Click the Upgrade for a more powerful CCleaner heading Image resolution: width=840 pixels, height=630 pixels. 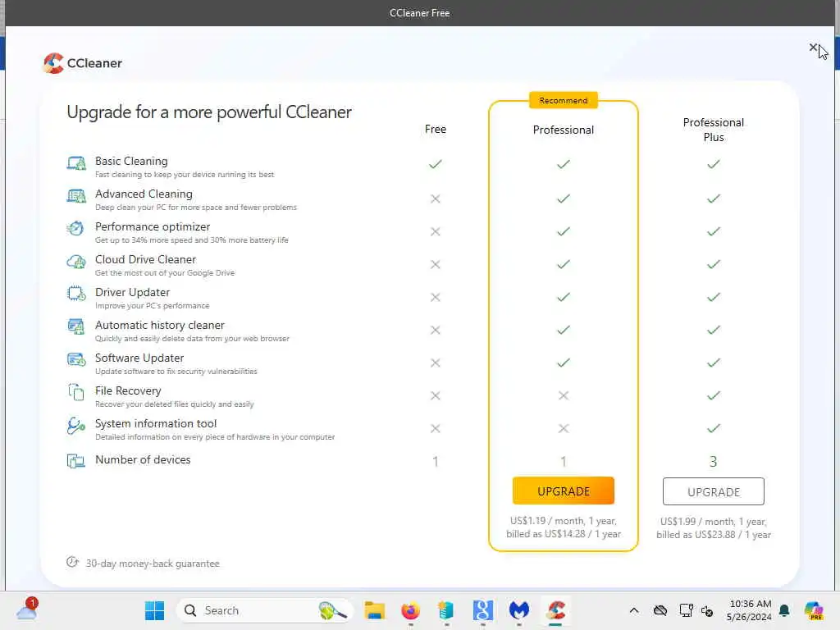click(209, 112)
